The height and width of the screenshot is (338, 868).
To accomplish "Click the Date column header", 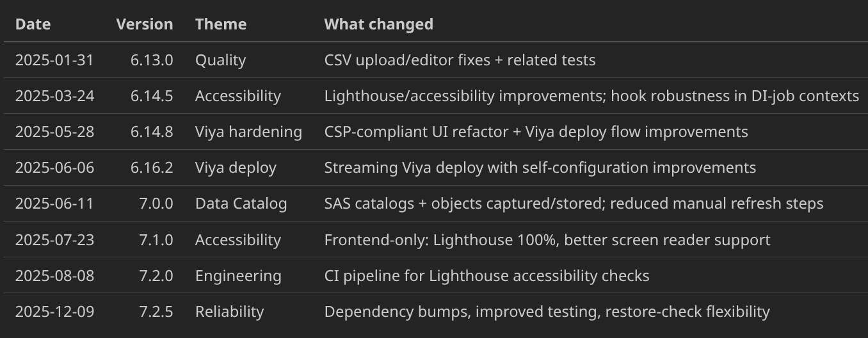I will [x=33, y=24].
